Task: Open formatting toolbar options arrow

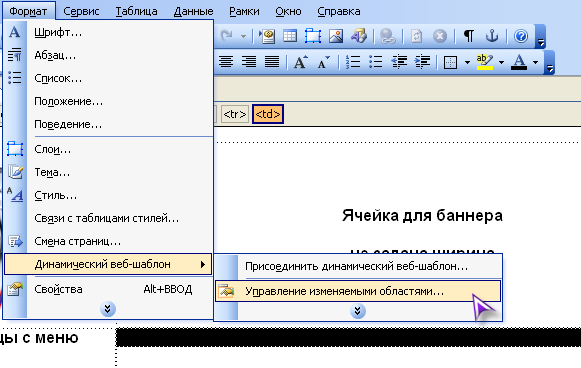Action: tap(550, 62)
